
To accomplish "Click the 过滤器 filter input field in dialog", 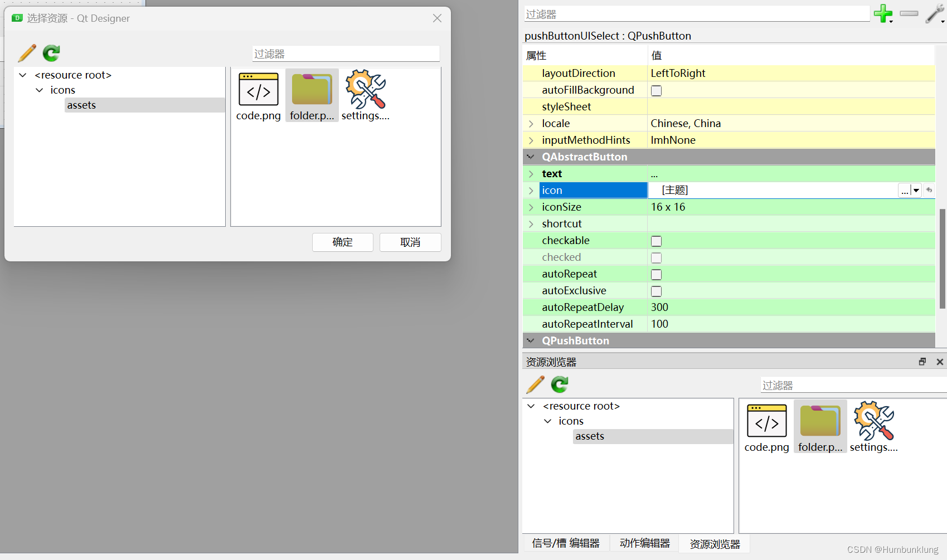I will pyautogui.click(x=346, y=53).
